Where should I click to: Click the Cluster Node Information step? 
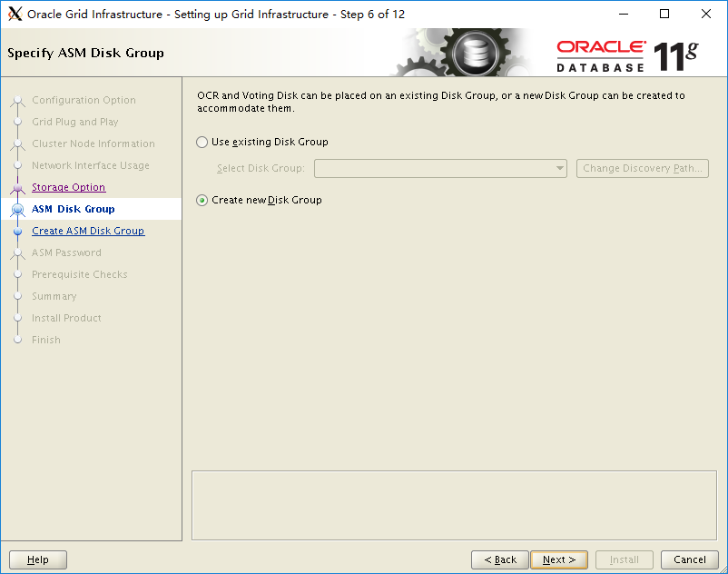(x=93, y=143)
